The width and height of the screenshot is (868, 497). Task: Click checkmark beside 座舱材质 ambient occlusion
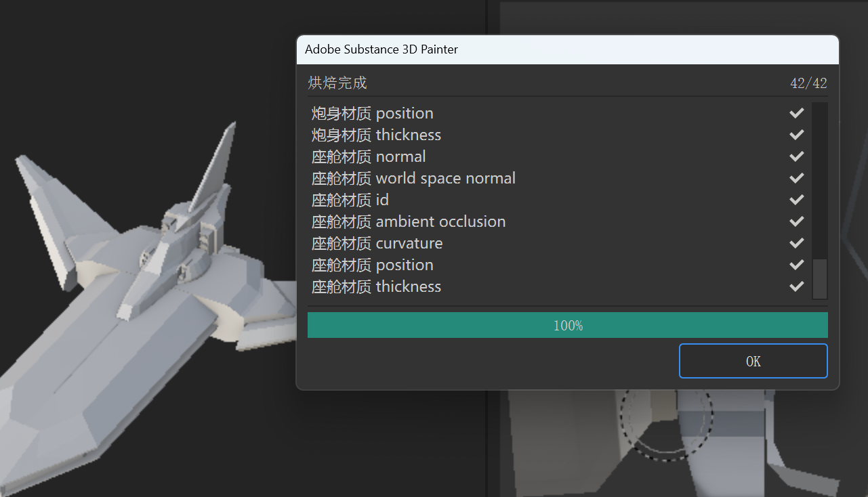(x=797, y=221)
